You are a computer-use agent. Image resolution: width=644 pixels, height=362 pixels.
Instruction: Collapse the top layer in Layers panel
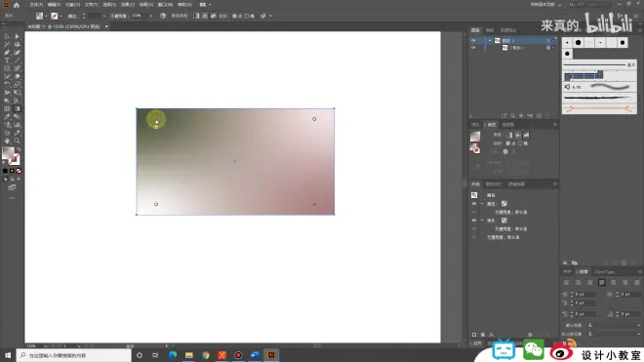pos(490,41)
